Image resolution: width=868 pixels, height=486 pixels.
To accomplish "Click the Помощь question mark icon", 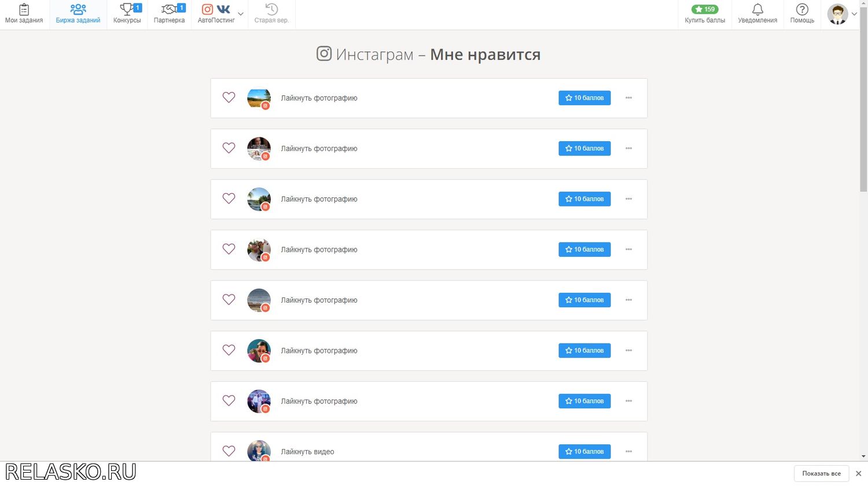I will [802, 9].
